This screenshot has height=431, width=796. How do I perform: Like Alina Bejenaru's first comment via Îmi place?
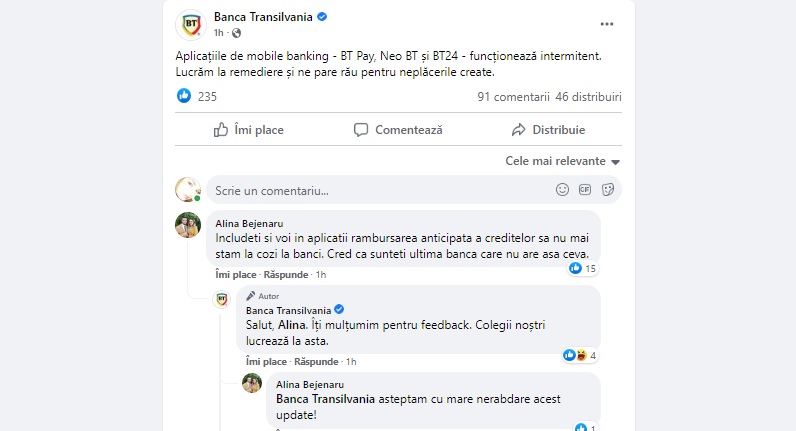pos(235,274)
